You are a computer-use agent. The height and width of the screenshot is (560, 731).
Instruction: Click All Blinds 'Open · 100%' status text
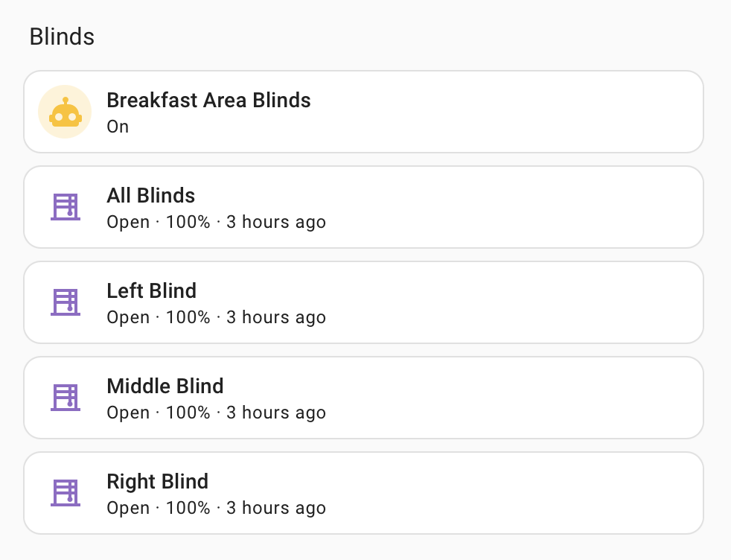point(159,222)
